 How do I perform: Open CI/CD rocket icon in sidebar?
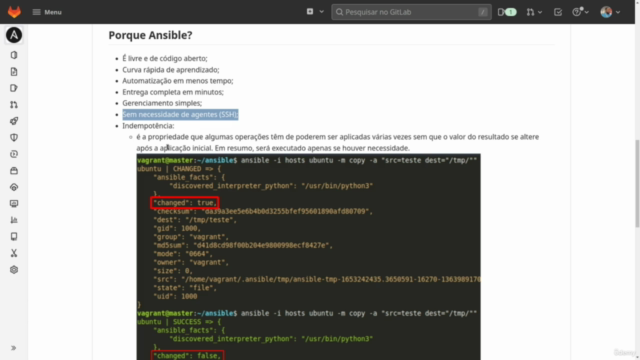click(14, 121)
